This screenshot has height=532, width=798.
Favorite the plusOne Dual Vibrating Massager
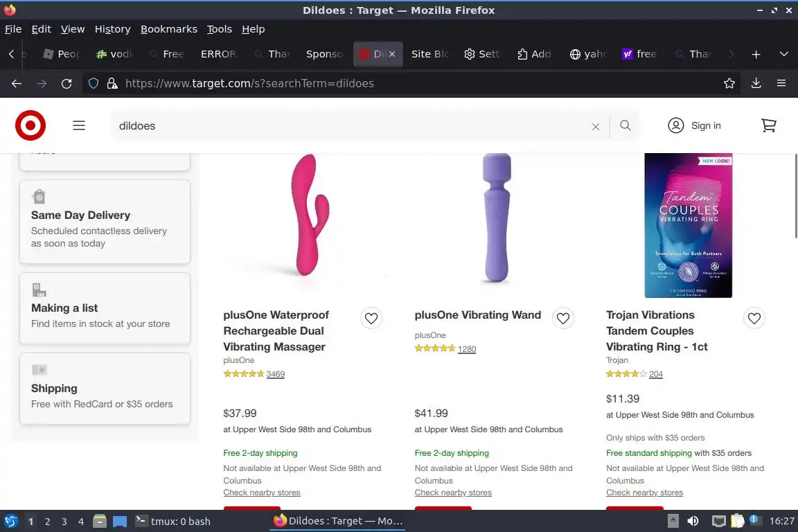point(371,318)
